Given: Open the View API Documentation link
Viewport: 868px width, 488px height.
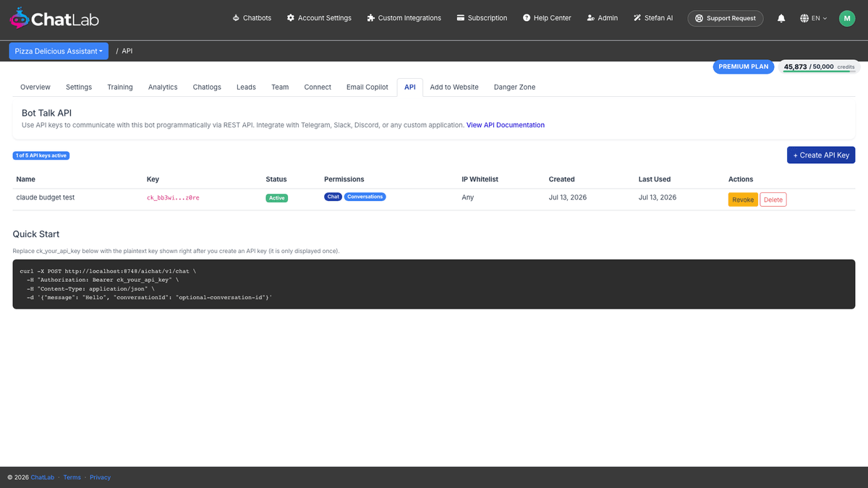Looking at the screenshot, I should [506, 125].
